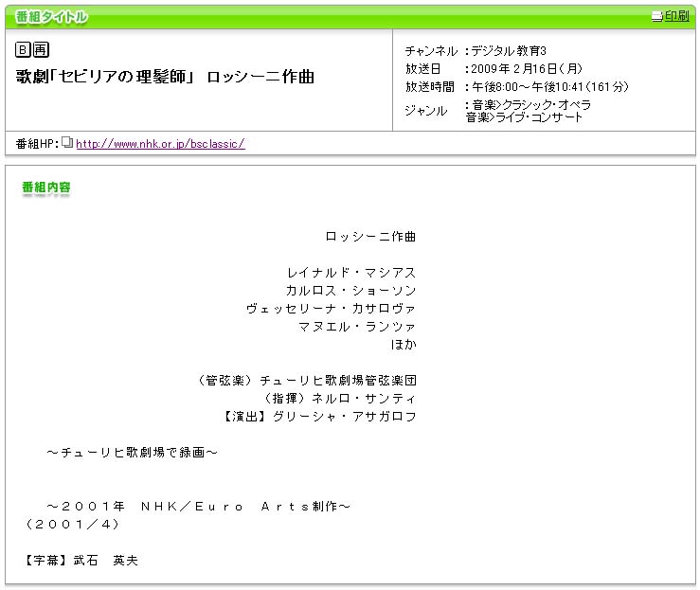Click the 番組タイトル header

coord(51,16)
